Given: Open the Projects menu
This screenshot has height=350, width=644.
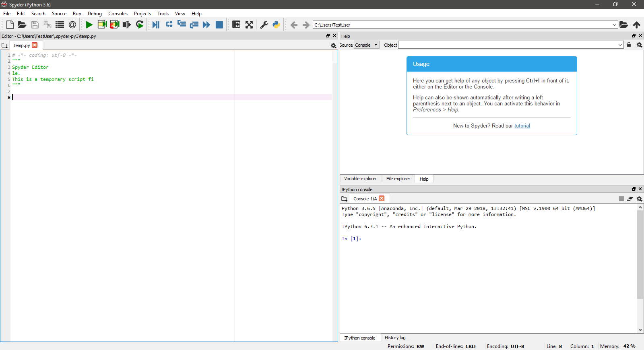Looking at the screenshot, I should 142,14.
